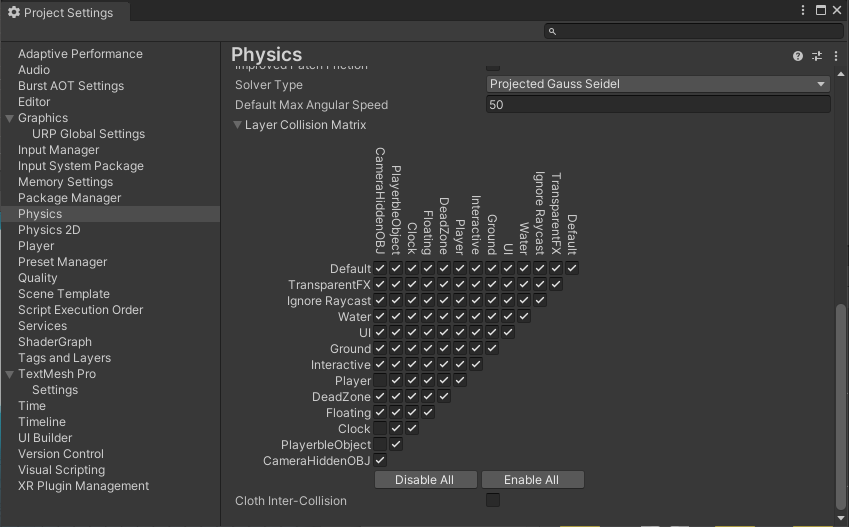The width and height of the screenshot is (849, 527).
Task: Collapse the TextMesh Pro tree arrow
Action: click(x=10, y=375)
